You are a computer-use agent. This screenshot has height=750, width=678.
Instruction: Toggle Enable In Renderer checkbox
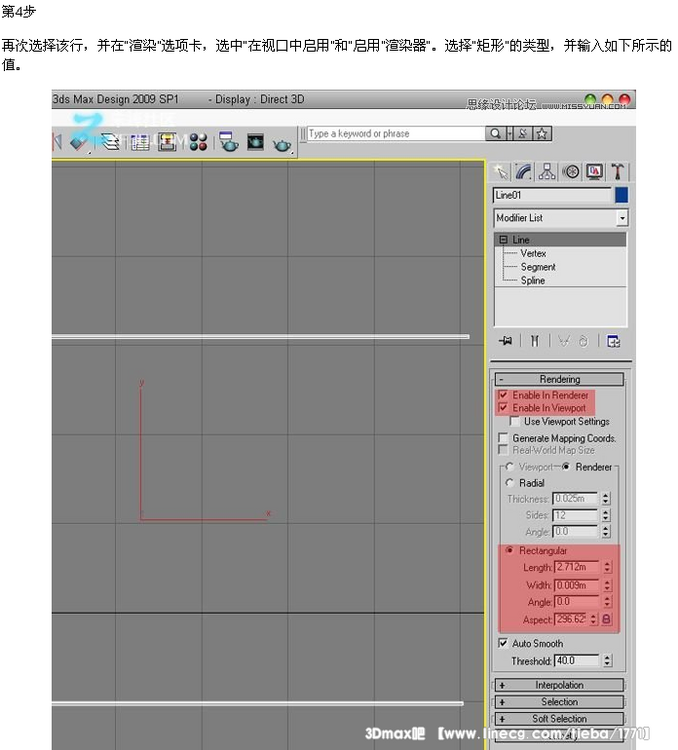(x=503, y=395)
